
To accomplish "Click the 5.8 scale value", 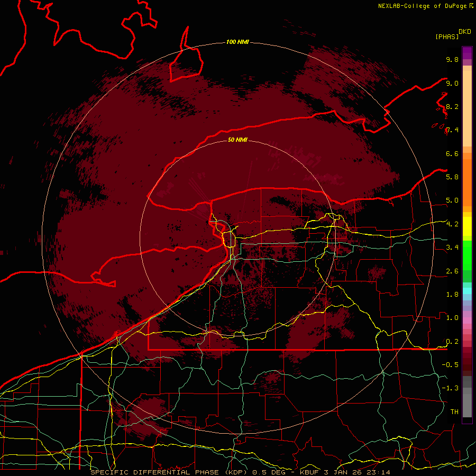I will (452, 177).
